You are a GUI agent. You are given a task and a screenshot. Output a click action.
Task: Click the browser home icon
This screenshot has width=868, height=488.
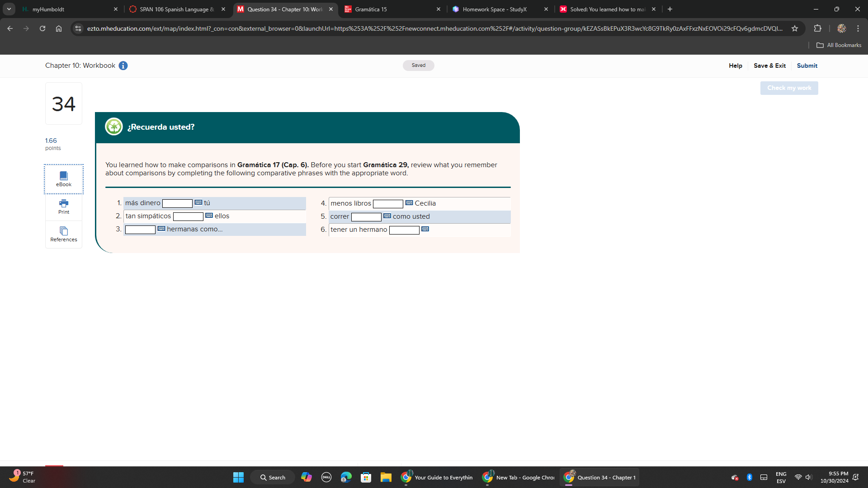click(x=59, y=28)
